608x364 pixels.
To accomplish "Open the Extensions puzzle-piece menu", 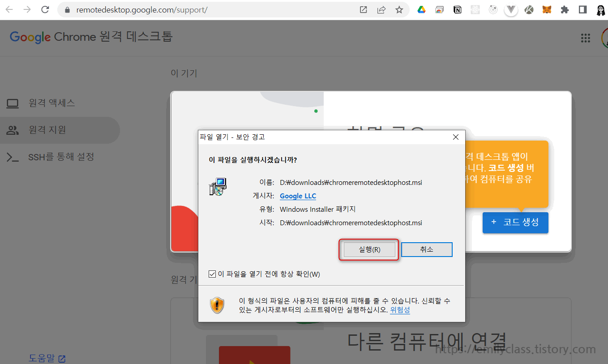I will [565, 10].
